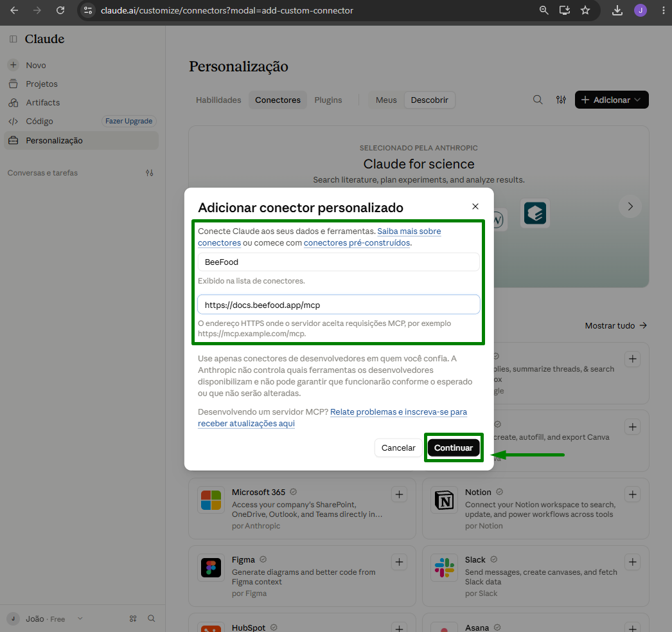
Task: Select the Descobrir filter tab
Action: tap(429, 100)
